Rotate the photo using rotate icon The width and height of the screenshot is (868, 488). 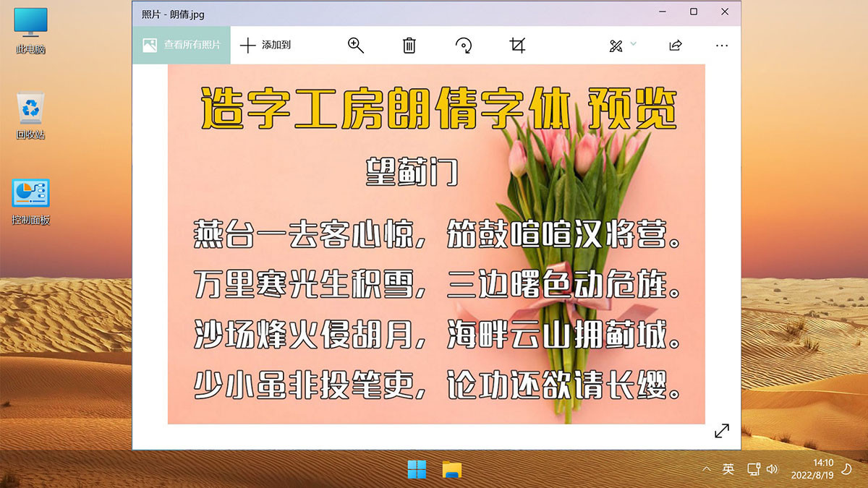(464, 46)
